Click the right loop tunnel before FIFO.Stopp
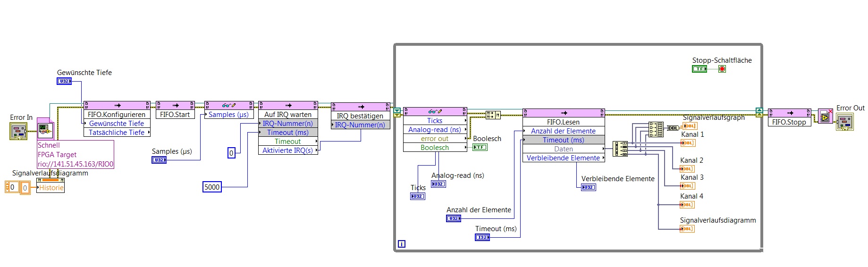868x267 pixels. coord(759,112)
